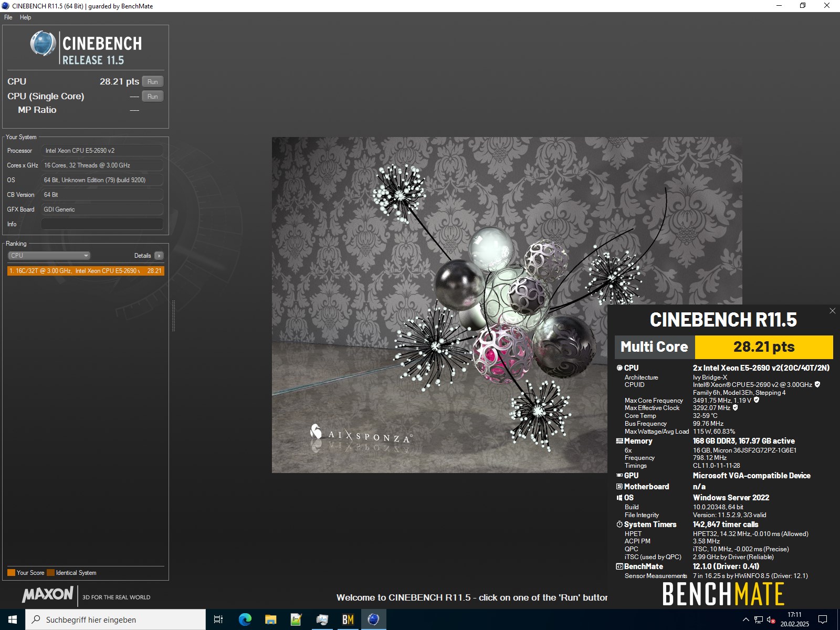Image resolution: width=840 pixels, height=630 pixels.
Task: Click the Info input field
Action: tap(102, 224)
